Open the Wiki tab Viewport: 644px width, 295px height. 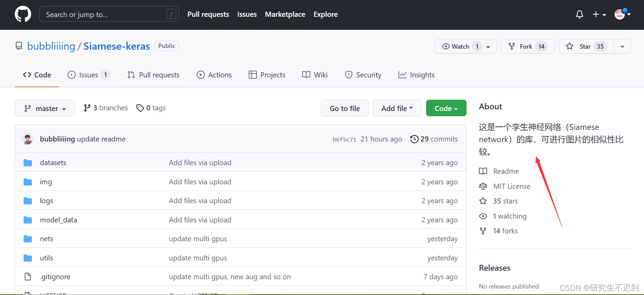point(315,75)
